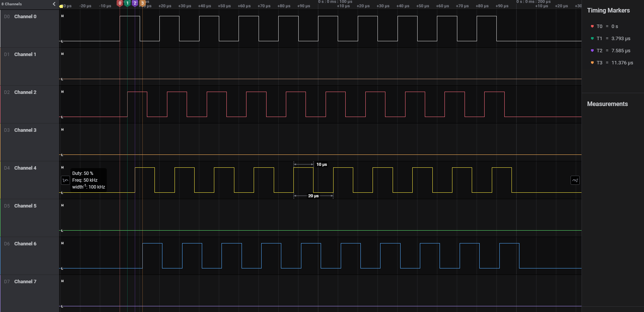Click the Measurements panel heading
Viewport: 644px width, 312px height.
607,104
